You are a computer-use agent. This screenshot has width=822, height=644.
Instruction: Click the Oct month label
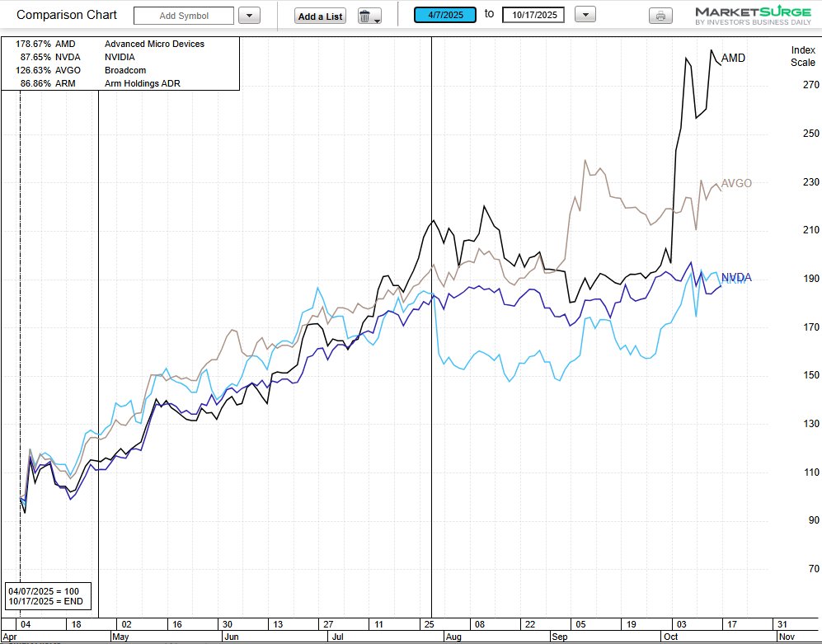[x=671, y=637]
